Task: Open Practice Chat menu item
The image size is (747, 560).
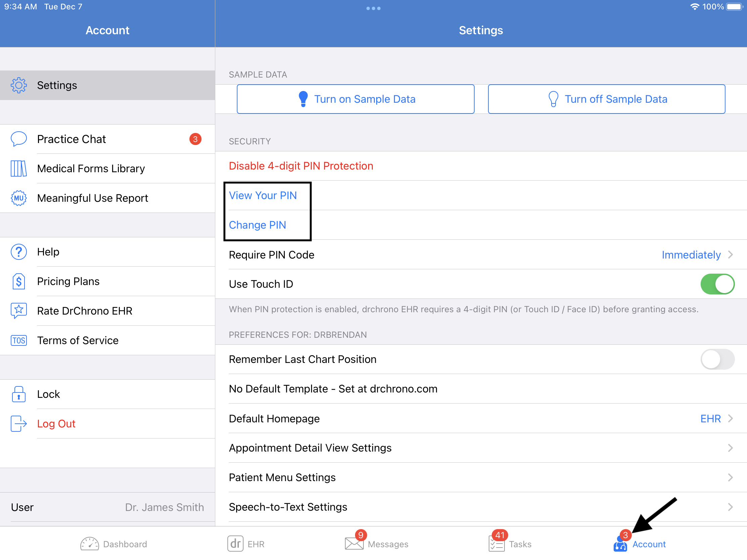Action: [x=107, y=139]
